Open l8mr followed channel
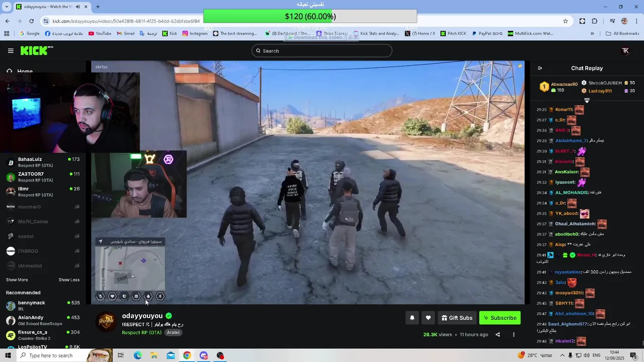This screenshot has width=644, height=362. pos(43,192)
